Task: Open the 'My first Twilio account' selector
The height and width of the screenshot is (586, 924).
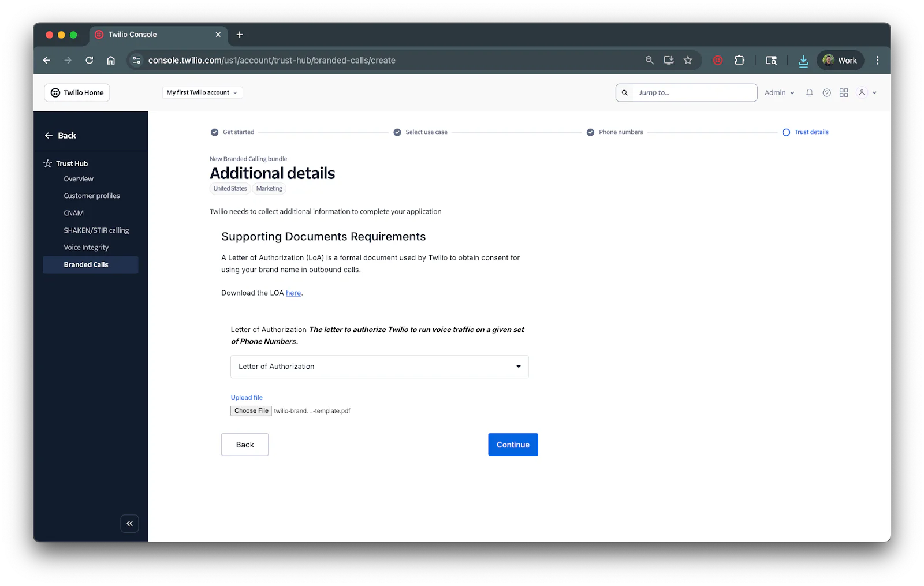Action: click(x=202, y=92)
